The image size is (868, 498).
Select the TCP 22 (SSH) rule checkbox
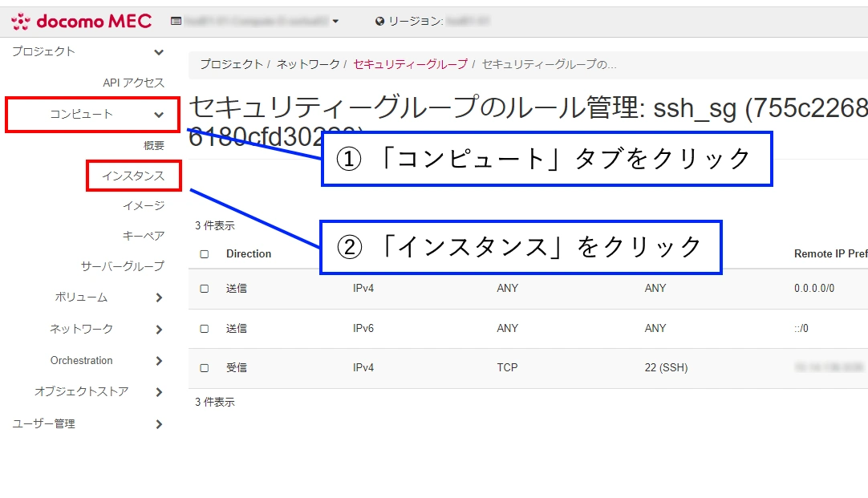205,368
